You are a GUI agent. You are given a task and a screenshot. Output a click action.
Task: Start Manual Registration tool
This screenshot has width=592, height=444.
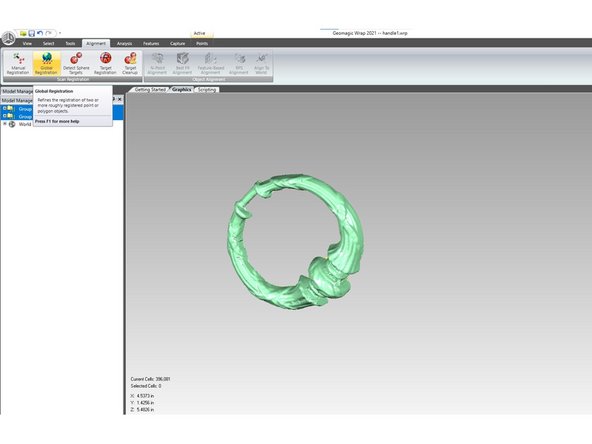18,63
